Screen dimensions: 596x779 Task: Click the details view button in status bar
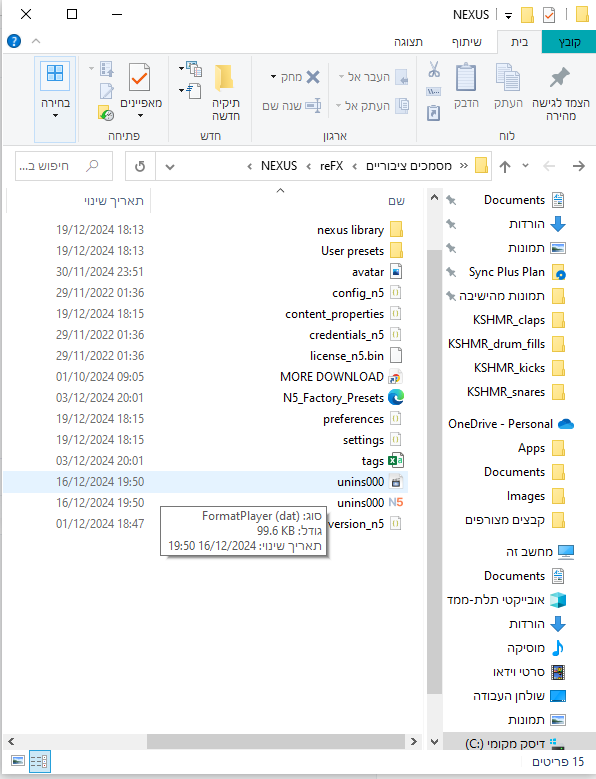[x=39, y=761]
